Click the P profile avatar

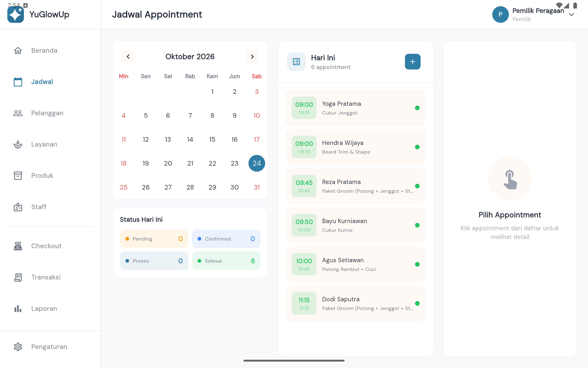pos(500,14)
